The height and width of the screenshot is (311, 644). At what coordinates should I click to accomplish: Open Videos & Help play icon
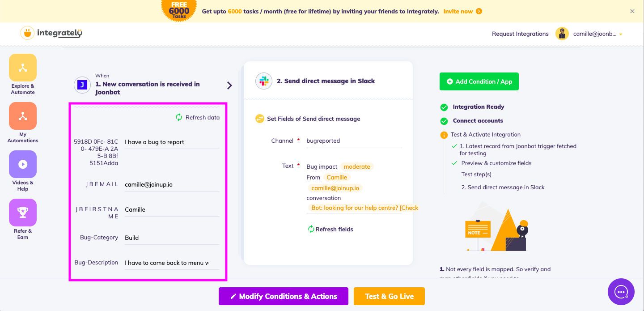tap(22, 164)
